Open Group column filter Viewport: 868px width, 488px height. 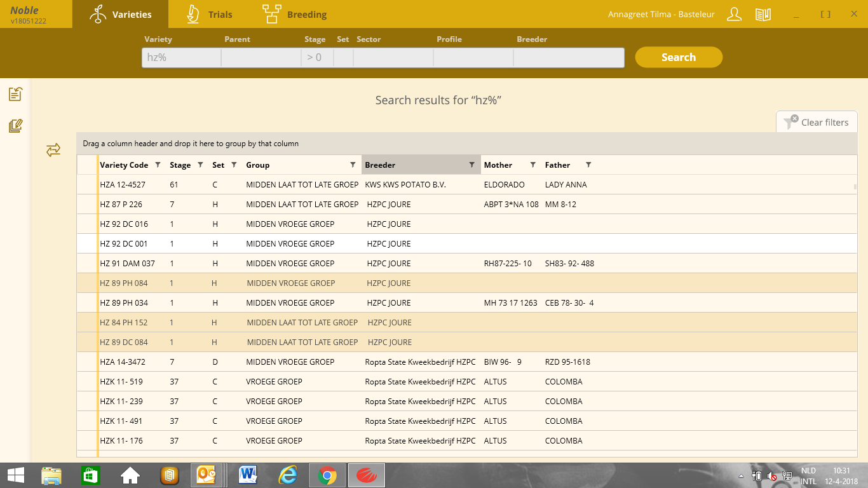tap(353, 165)
